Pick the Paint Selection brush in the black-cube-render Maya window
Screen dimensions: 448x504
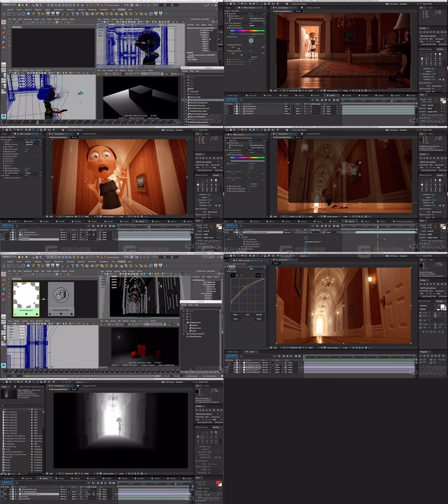pyautogui.click(x=3, y=33)
